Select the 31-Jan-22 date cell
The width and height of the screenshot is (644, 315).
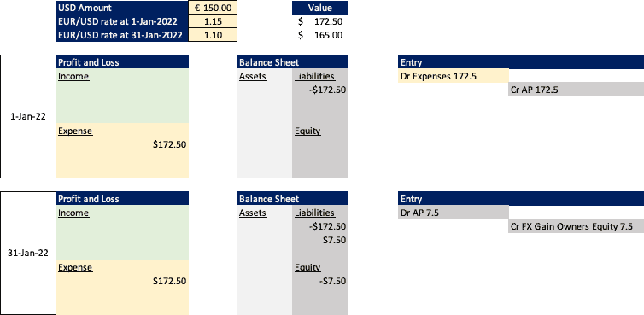[28, 253]
